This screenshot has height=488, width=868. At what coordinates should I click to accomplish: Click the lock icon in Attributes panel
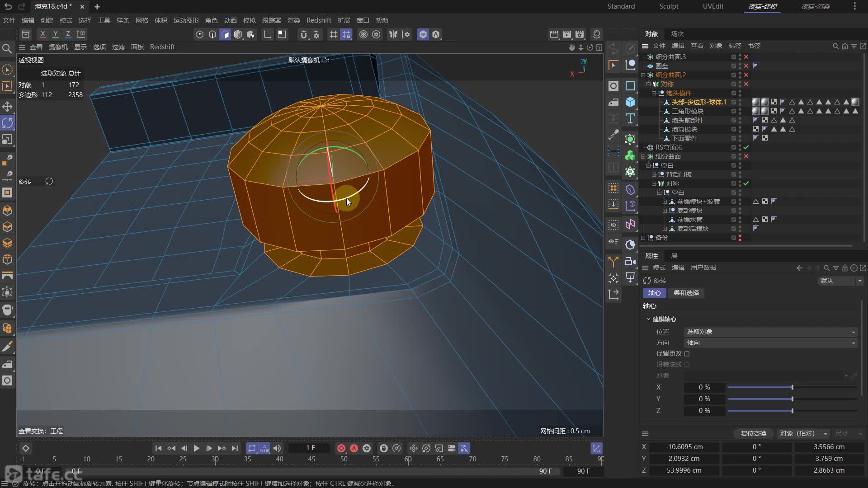point(844,268)
